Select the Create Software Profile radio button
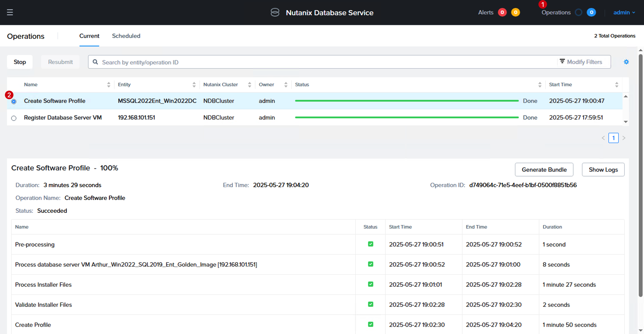Image resolution: width=644 pixels, height=334 pixels. pos(14,101)
